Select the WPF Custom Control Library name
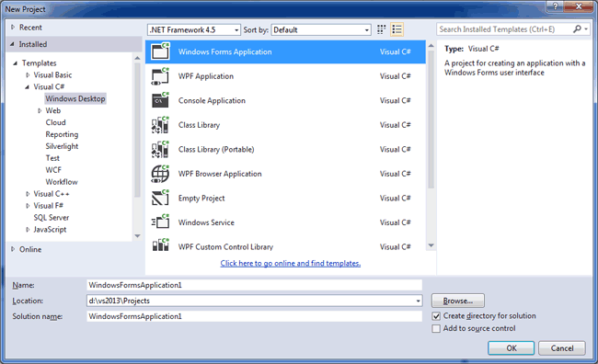The height and width of the screenshot is (364, 598). 225,247
